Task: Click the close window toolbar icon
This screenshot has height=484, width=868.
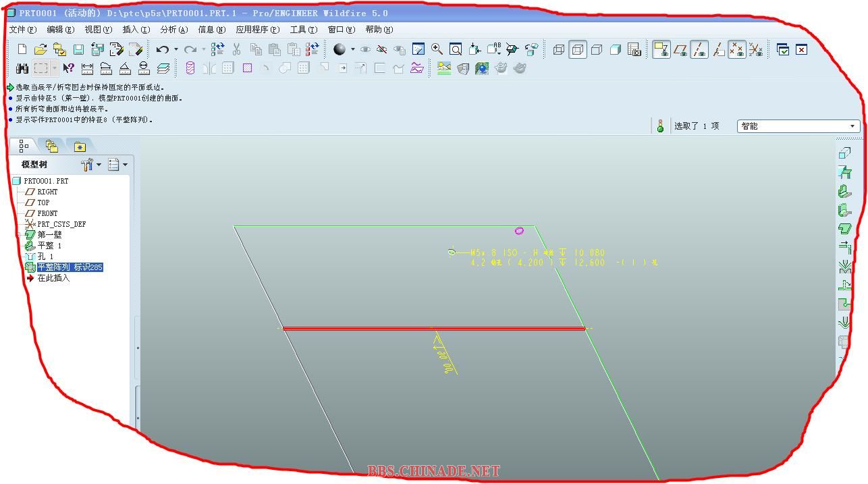Action: 801,49
